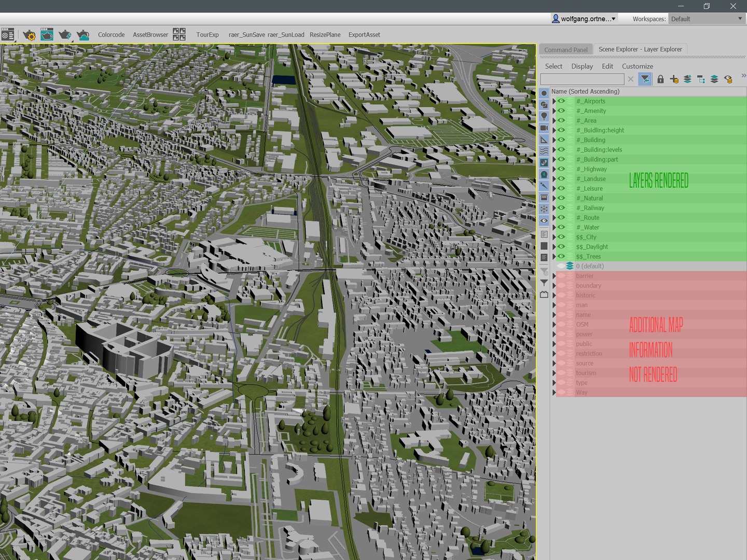This screenshot has width=747, height=560.
Task: Click the ResizePlane toolbar button
Action: click(x=325, y=35)
